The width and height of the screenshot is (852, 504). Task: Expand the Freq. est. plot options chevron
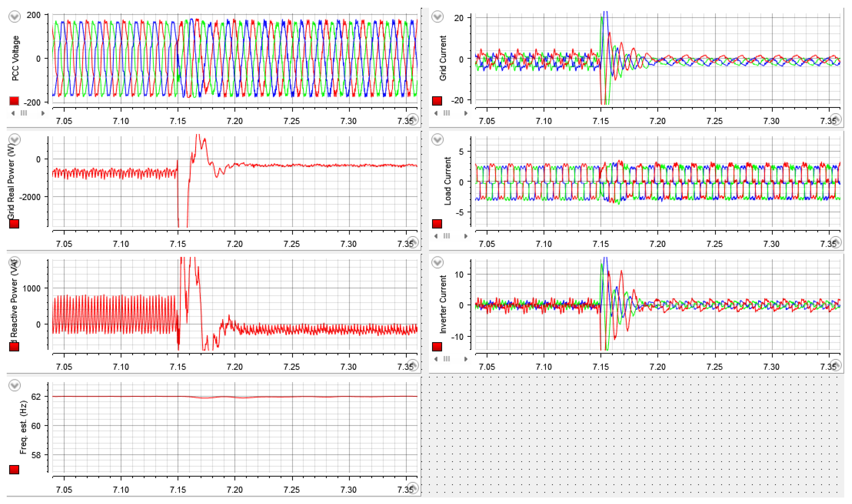[x=14, y=385]
